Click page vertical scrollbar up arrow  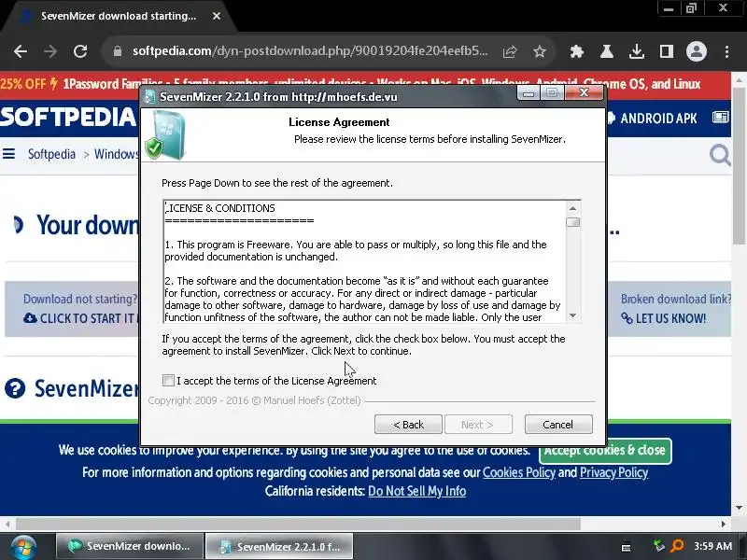coord(739,80)
